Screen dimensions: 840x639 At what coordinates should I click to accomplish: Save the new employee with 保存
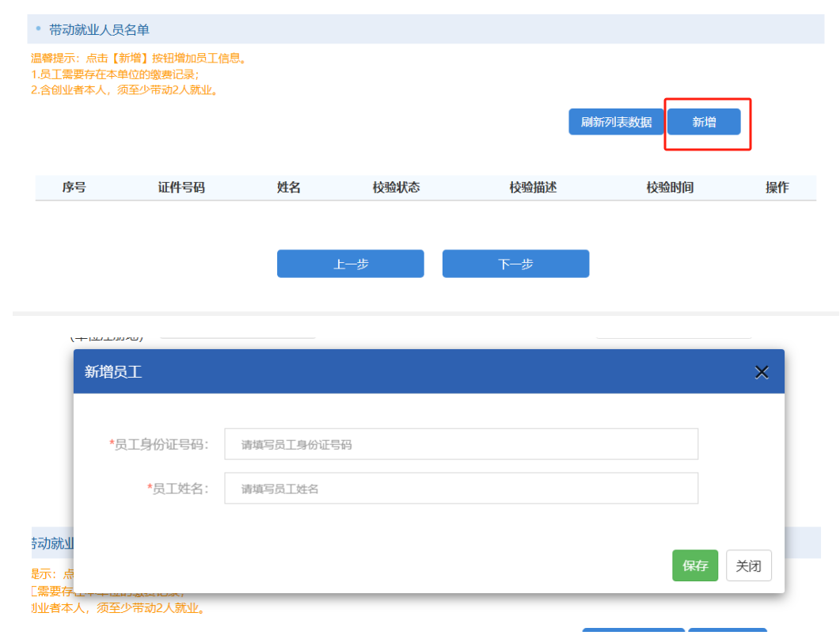pyautogui.click(x=695, y=565)
